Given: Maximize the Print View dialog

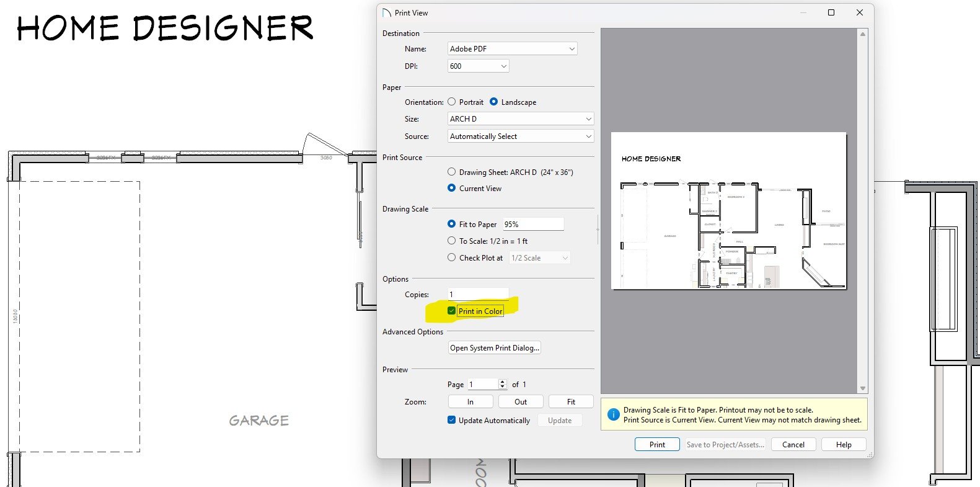Looking at the screenshot, I should coord(831,12).
